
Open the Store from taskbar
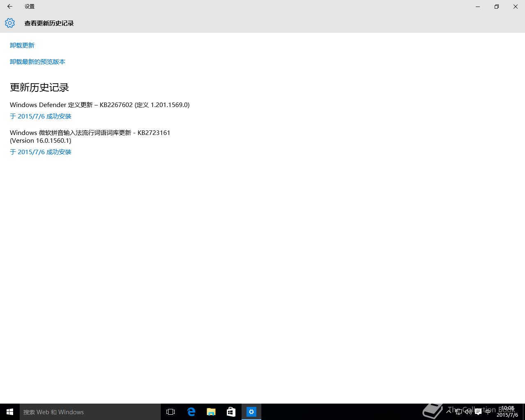[231, 412]
